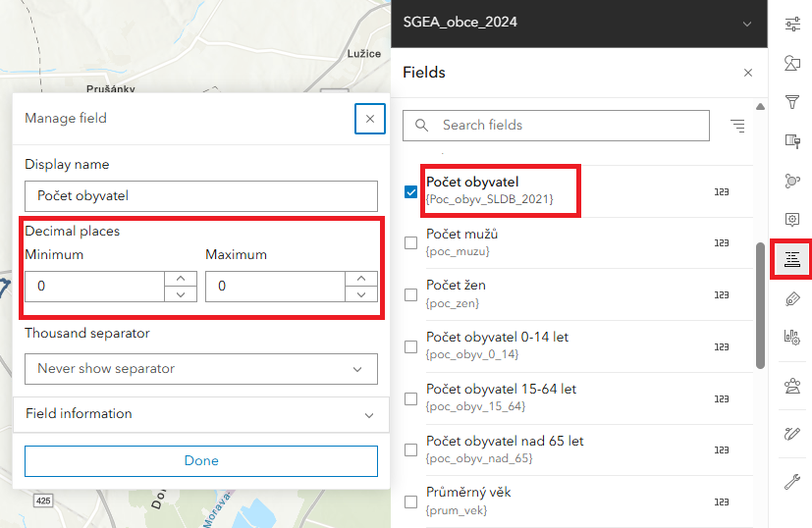Check the Počet mužů field checkbox

pos(411,242)
